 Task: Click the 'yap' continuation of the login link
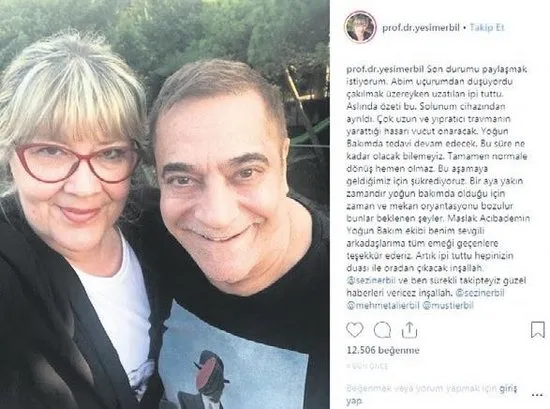tap(355, 401)
